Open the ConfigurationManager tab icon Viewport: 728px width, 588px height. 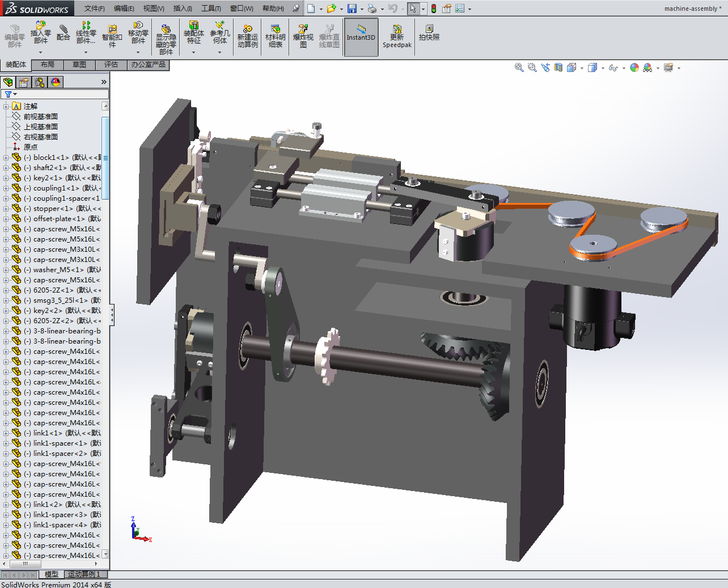point(40,82)
